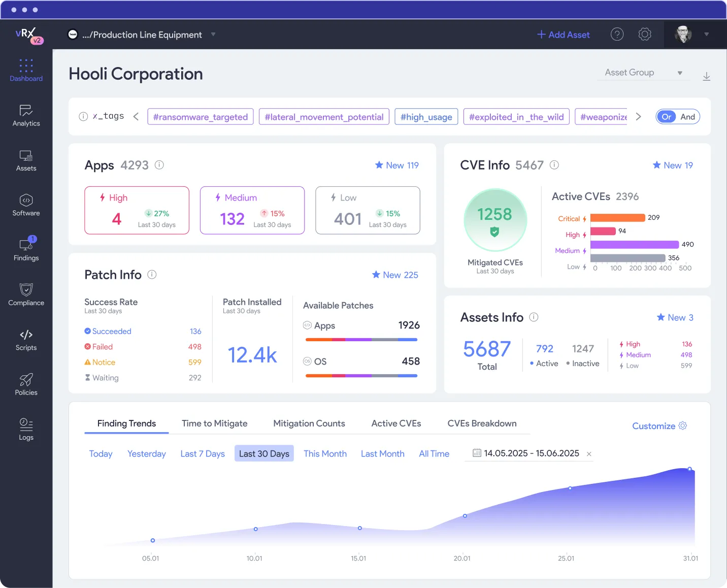Open Policies rocket icon
This screenshot has width=727, height=588.
pyautogui.click(x=26, y=379)
